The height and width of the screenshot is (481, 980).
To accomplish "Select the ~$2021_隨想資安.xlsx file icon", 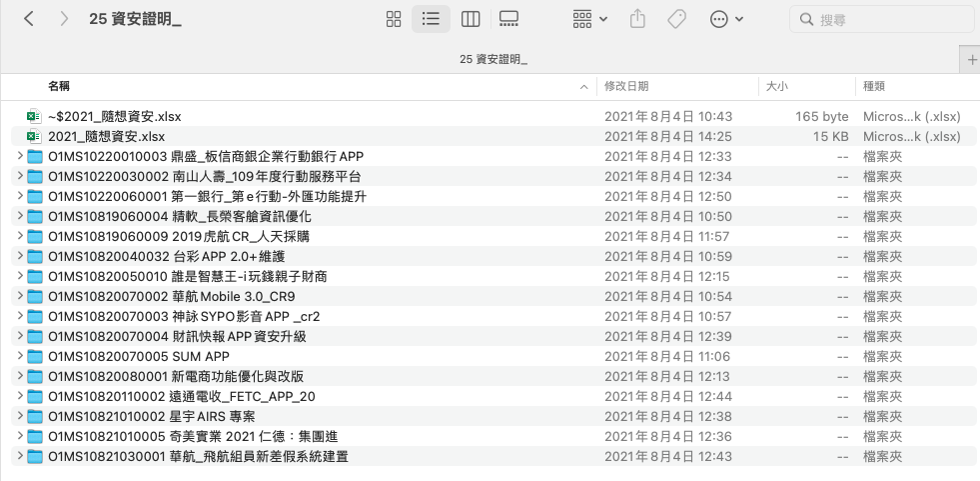I will [x=34, y=116].
